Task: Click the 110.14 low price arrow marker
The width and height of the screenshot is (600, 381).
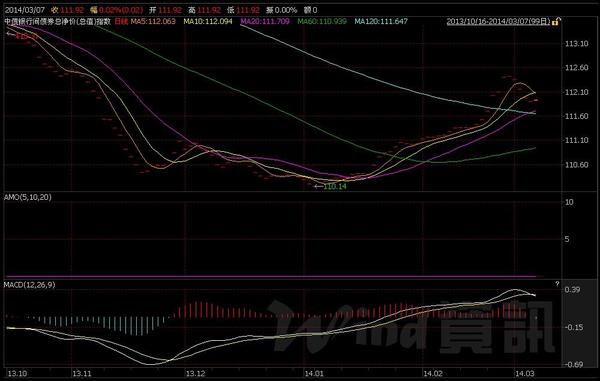Action: (330, 186)
